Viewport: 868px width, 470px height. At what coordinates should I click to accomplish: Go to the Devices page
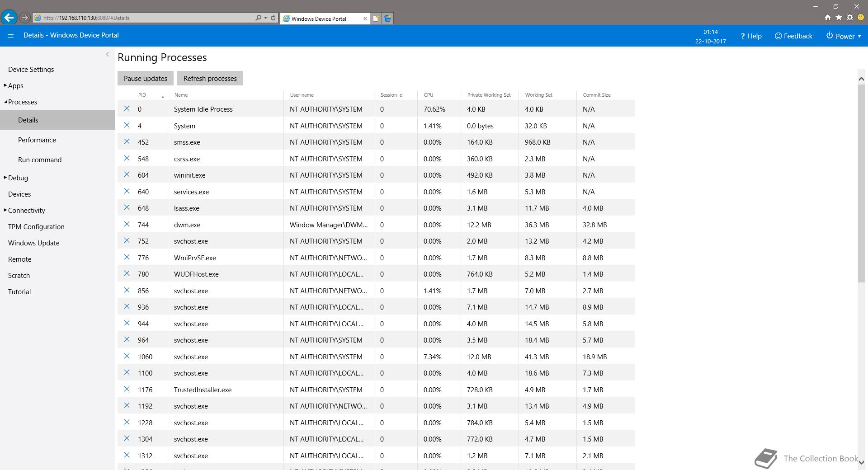tap(19, 194)
